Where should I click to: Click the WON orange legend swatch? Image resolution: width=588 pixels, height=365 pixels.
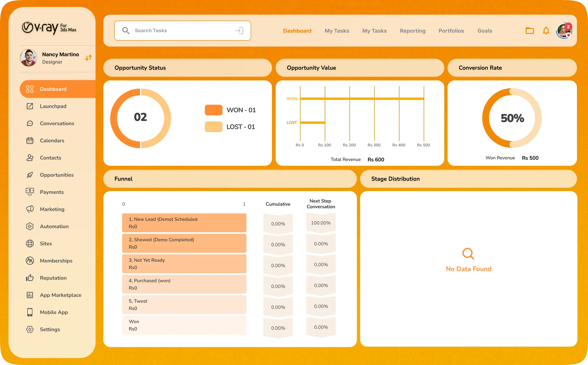click(213, 110)
